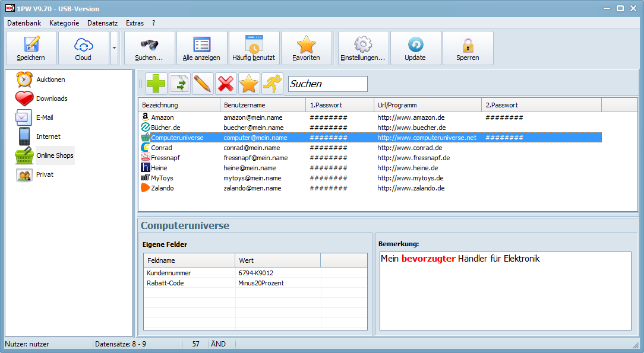Image resolution: width=644 pixels, height=353 pixels.
Task: Click URL http://www.amazon.de
Action: [x=411, y=117]
